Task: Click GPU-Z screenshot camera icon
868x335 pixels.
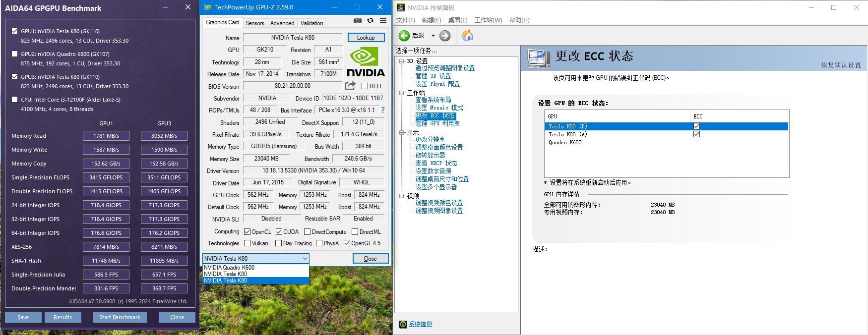Action: coord(357,20)
